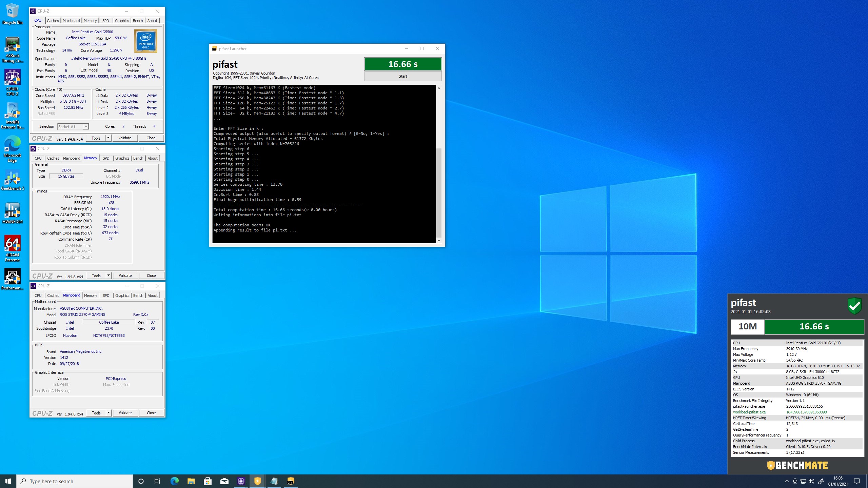Viewport: 868px width, 488px height.
Task: Open the notification center
Action: 857,481
